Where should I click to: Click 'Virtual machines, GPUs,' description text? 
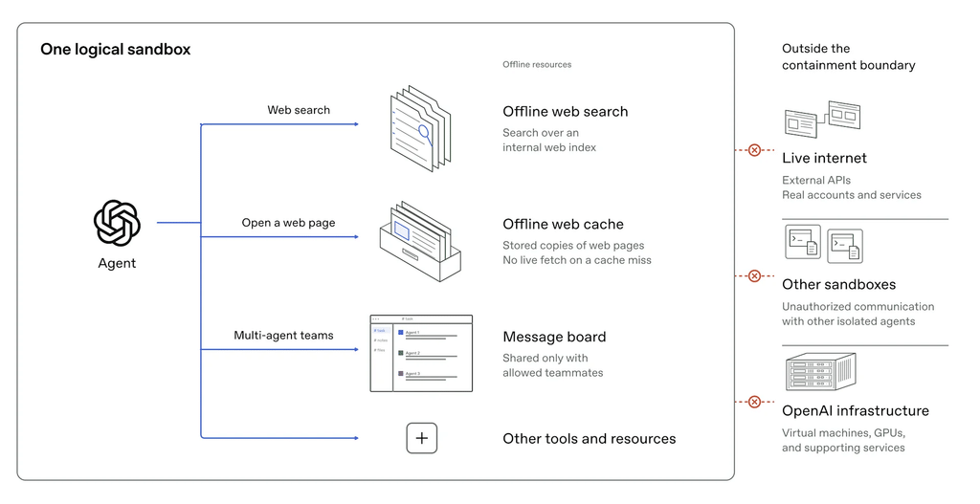pos(844,433)
